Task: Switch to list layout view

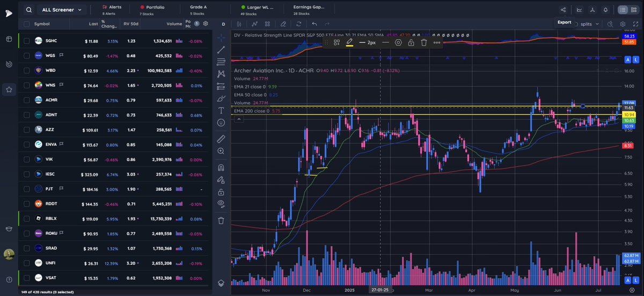Action: (623, 10)
